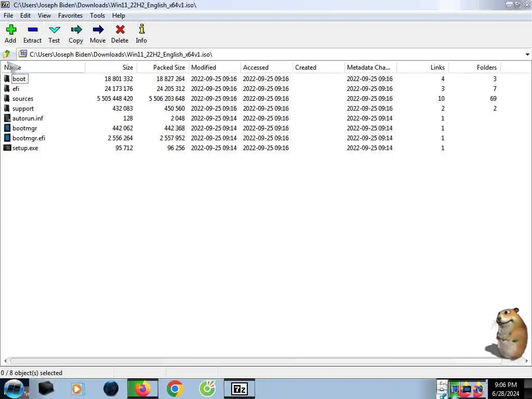Image resolution: width=532 pixels, height=399 pixels.
Task: Sort by the Accessed column header
Action: coord(267,68)
